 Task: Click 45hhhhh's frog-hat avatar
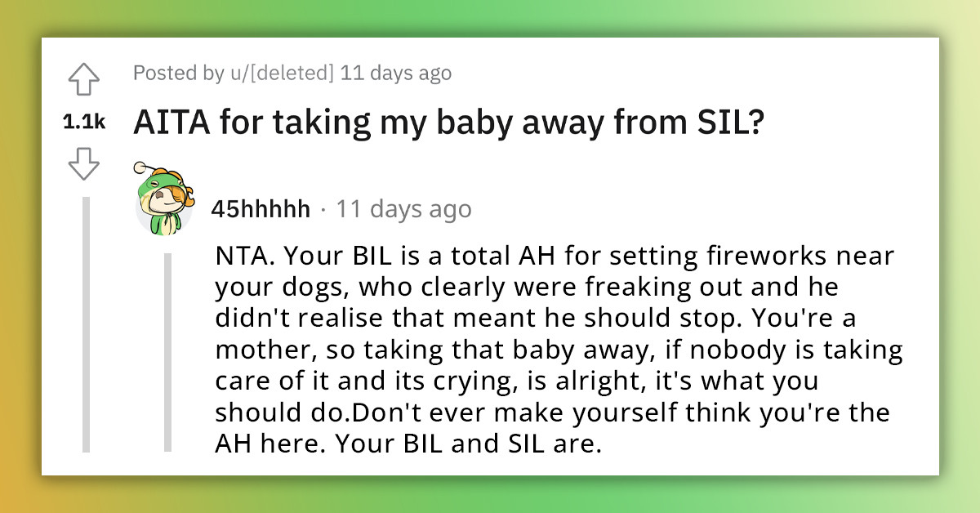click(x=164, y=206)
